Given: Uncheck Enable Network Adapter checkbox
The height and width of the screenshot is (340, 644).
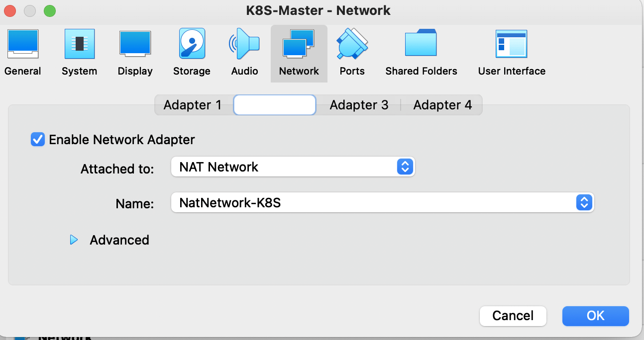Looking at the screenshot, I should 38,140.
